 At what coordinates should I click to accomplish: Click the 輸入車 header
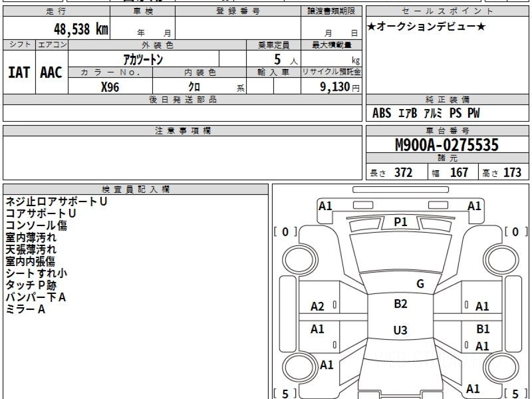[x=274, y=73]
